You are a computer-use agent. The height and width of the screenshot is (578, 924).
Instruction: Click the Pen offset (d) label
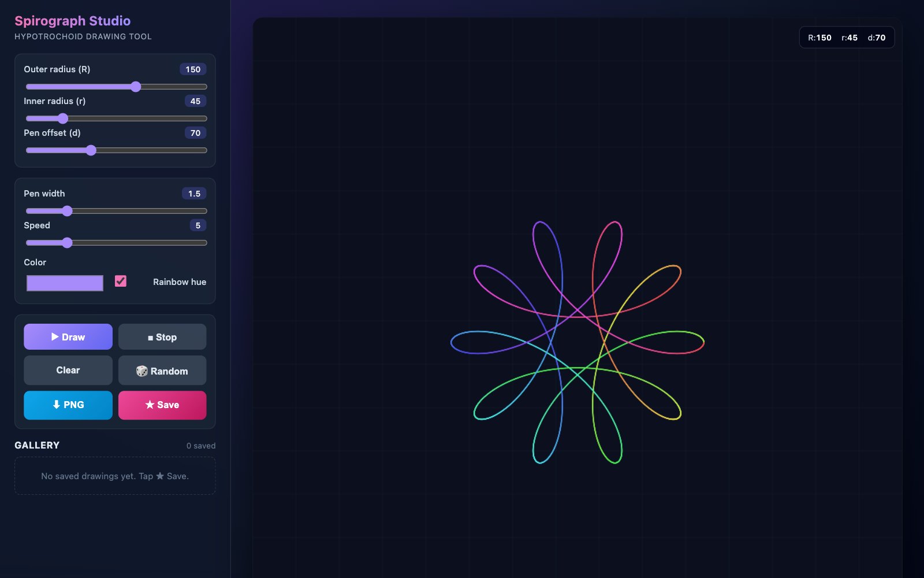pos(52,133)
